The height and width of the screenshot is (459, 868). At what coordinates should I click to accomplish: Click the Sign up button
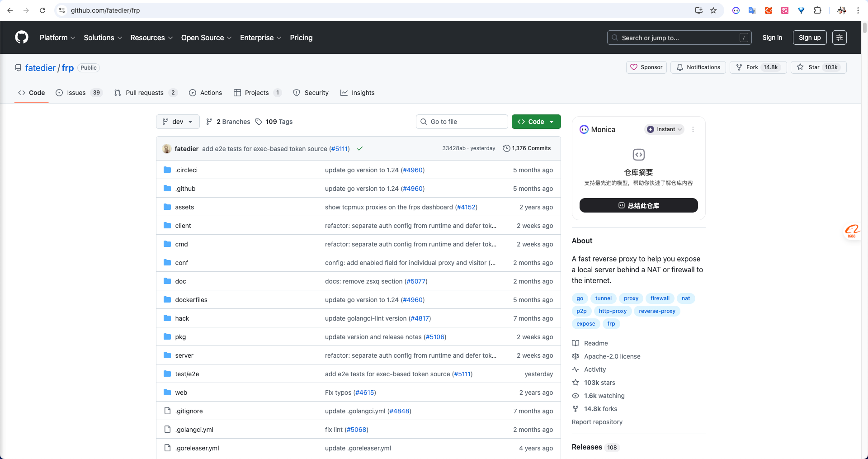[x=810, y=38]
